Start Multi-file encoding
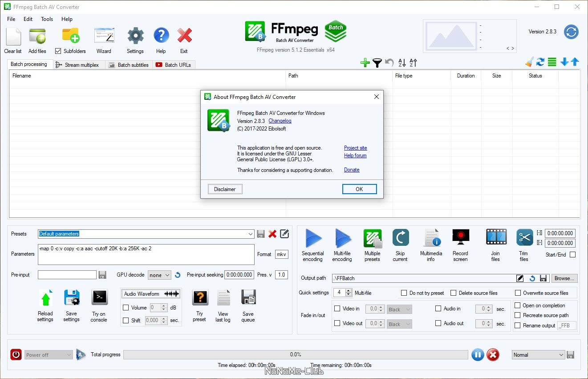Viewport: 588px width, 379px height. pyautogui.click(x=342, y=238)
